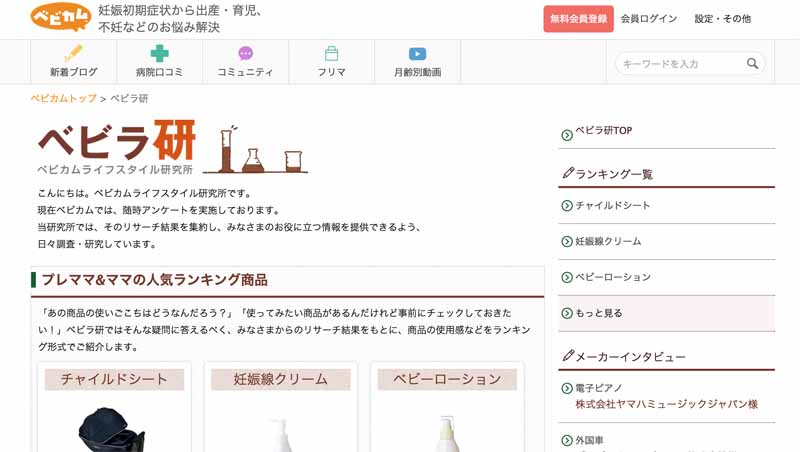This screenshot has height=452, width=800.
Task: Open チャイルドシート in the sidebar ranking list
Action: (x=613, y=206)
